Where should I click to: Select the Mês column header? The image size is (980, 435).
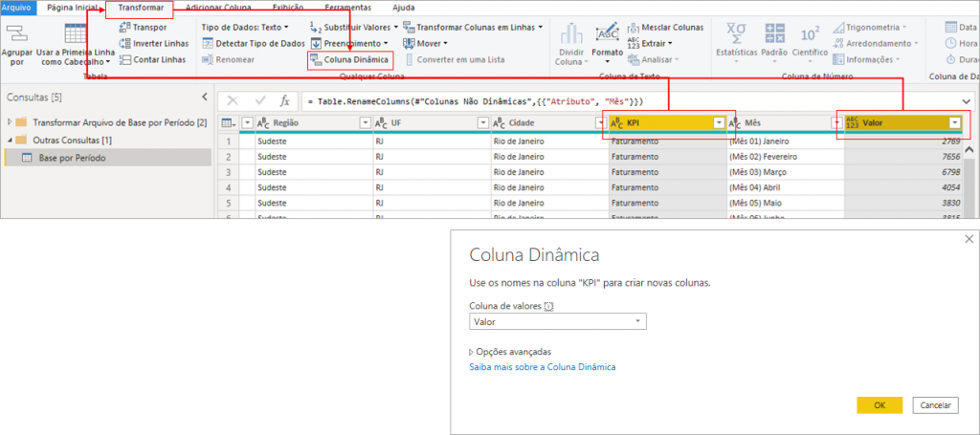[x=785, y=123]
